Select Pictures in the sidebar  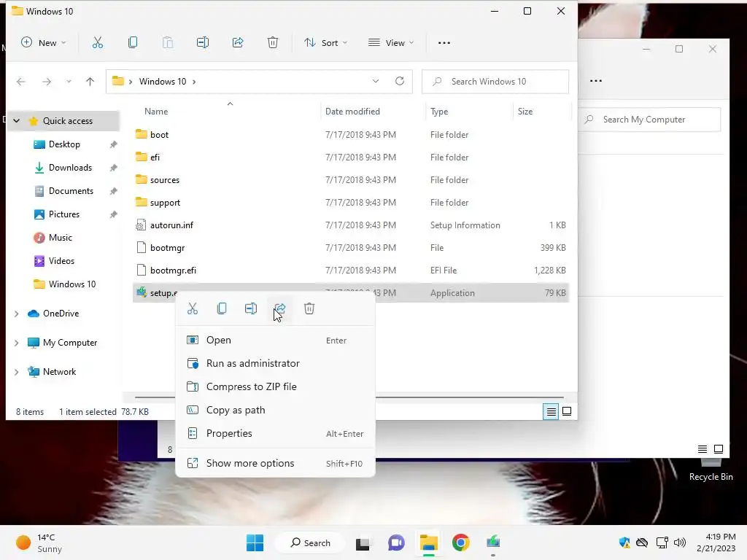tap(64, 214)
